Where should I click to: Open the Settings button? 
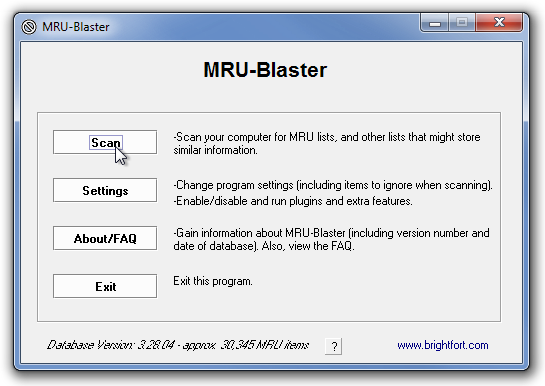(105, 190)
